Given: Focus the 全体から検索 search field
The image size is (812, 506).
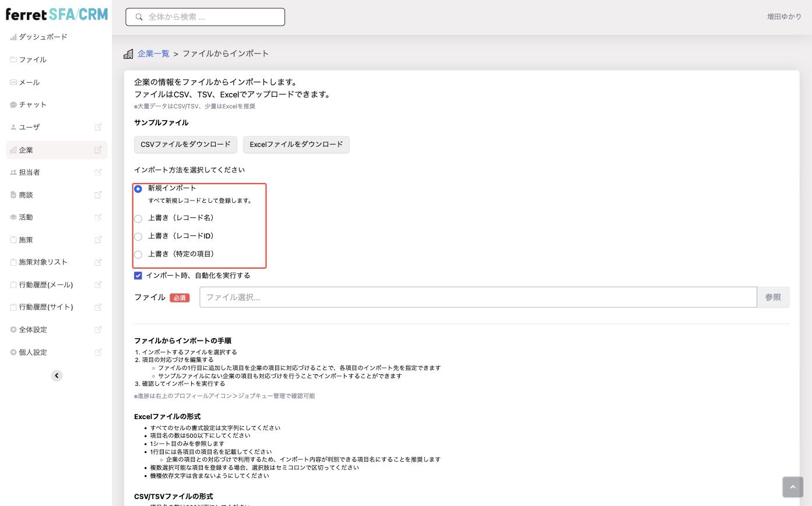Looking at the screenshot, I should 205,17.
